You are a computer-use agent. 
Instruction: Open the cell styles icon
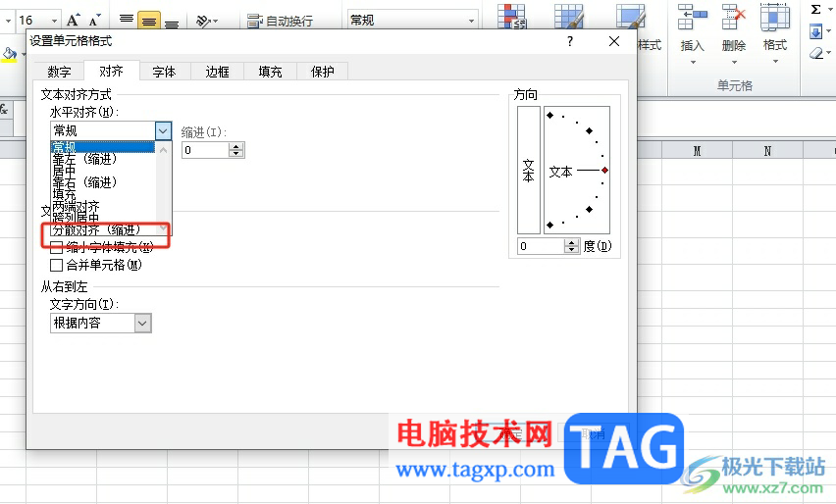tap(631, 16)
